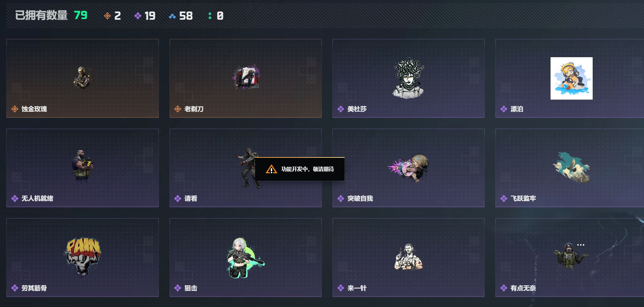The height and width of the screenshot is (307, 644).
Task: Pick the 来一针 medic spray
Action: pyautogui.click(x=408, y=257)
